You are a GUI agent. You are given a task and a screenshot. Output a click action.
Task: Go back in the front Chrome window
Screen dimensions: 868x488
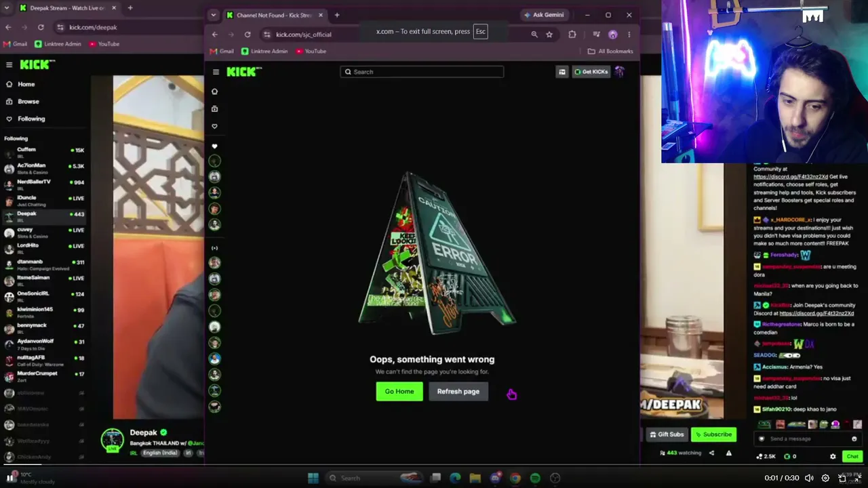pyautogui.click(x=215, y=35)
